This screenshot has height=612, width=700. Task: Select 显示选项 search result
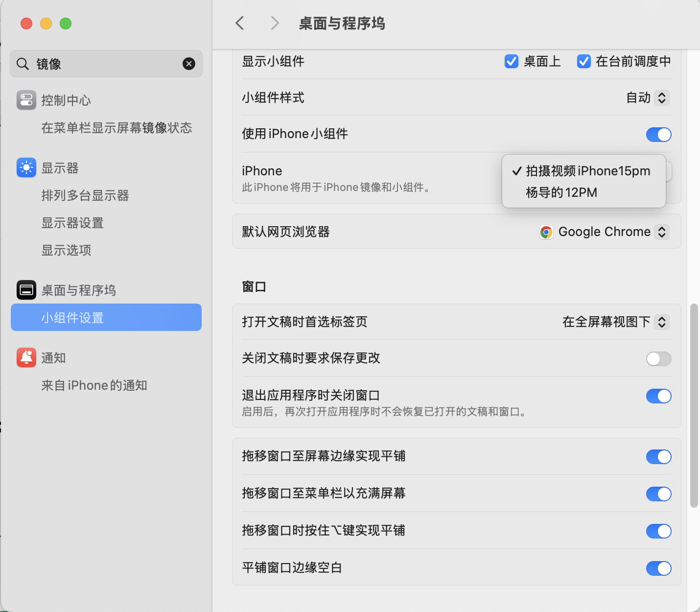click(106, 250)
